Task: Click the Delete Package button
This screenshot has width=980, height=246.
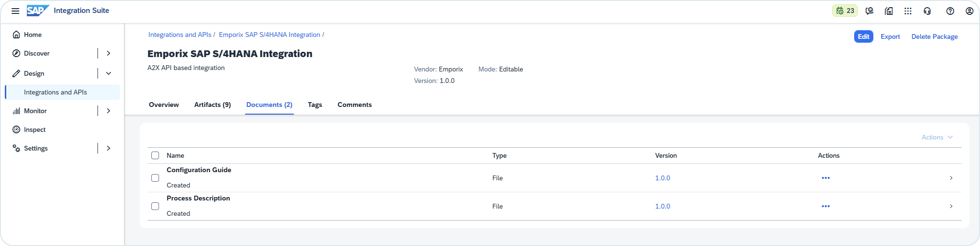Action: tap(934, 36)
